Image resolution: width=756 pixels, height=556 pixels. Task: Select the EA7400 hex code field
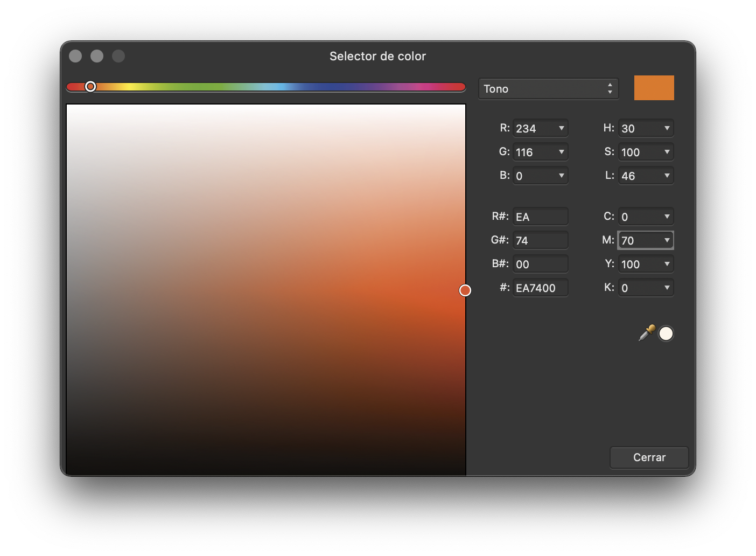point(540,288)
